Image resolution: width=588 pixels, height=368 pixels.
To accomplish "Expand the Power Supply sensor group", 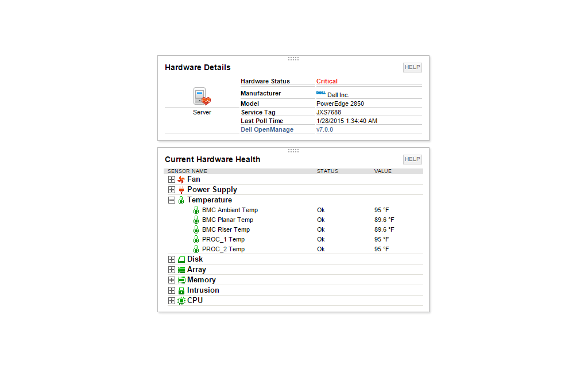I will (x=171, y=190).
